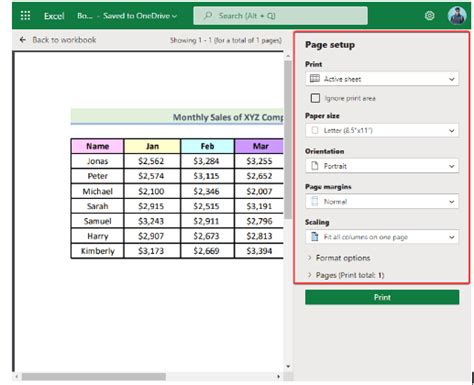Click the Portrait page icon
The image size is (474, 385).
click(315, 166)
